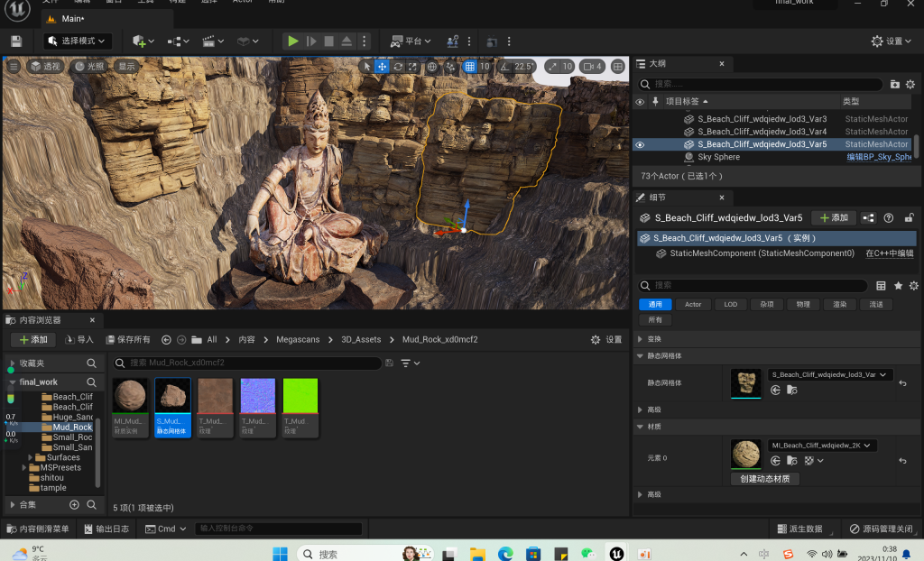Image resolution: width=924 pixels, height=561 pixels.
Task: Create a new folder in Outliner
Action: click(x=894, y=84)
